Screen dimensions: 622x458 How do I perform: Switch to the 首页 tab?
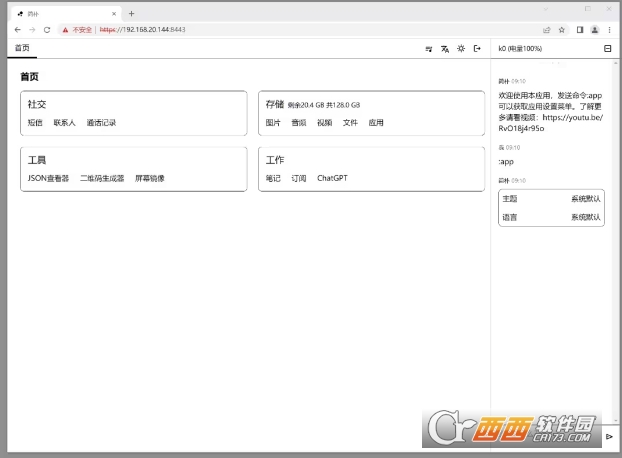[x=22, y=48]
